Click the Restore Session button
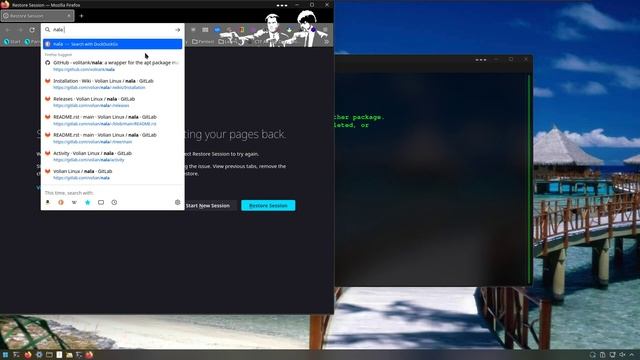The height and width of the screenshot is (360, 640). coord(268,205)
